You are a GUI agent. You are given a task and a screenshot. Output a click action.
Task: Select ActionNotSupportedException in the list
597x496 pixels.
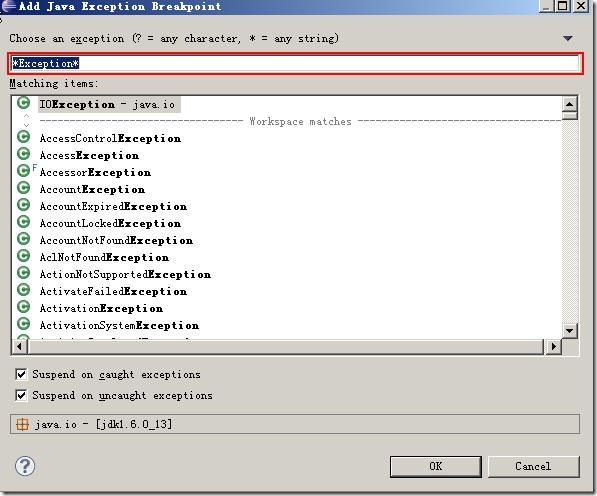(x=126, y=274)
